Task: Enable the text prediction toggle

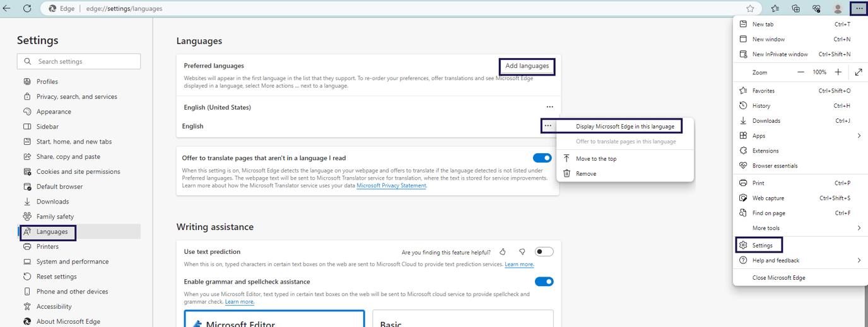Action: tap(544, 252)
